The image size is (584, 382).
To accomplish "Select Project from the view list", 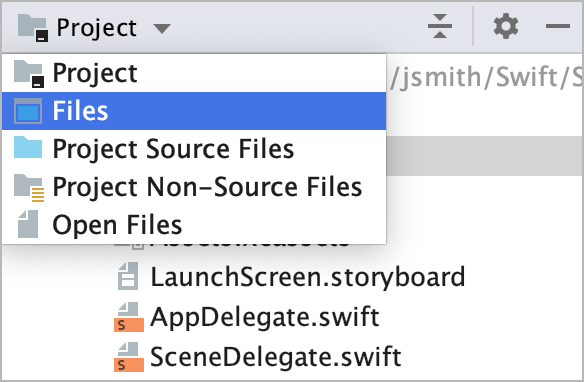I will pos(194,73).
